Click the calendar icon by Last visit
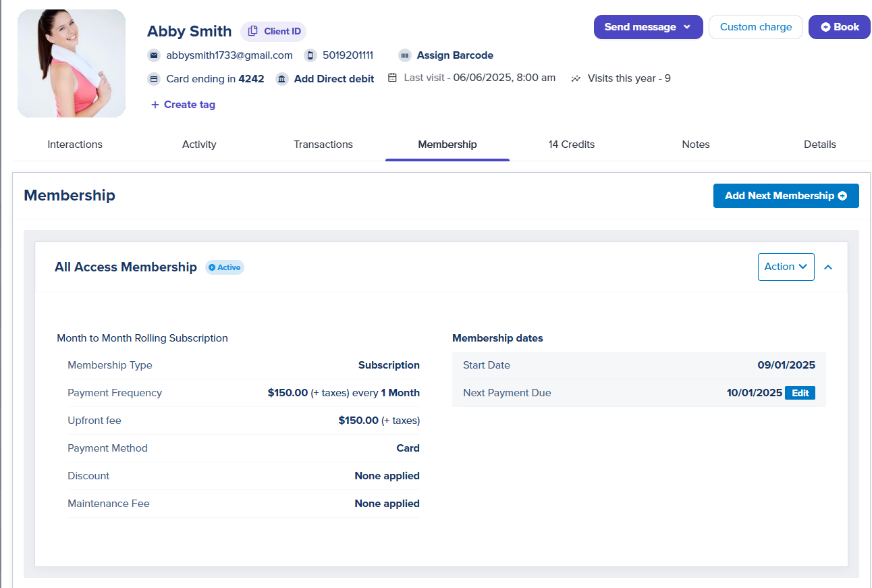The height and width of the screenshot is (588, 872). pos(392,78)
